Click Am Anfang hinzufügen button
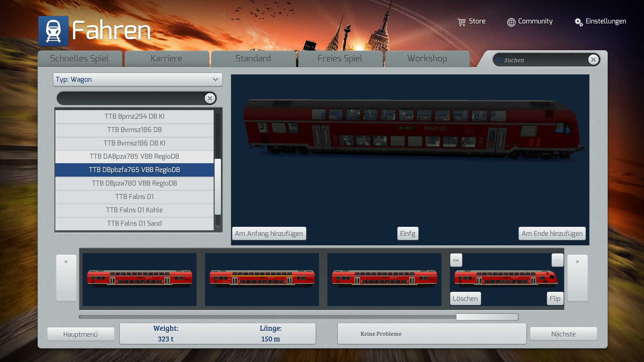The image size is (644, 362). pos(269,234)
